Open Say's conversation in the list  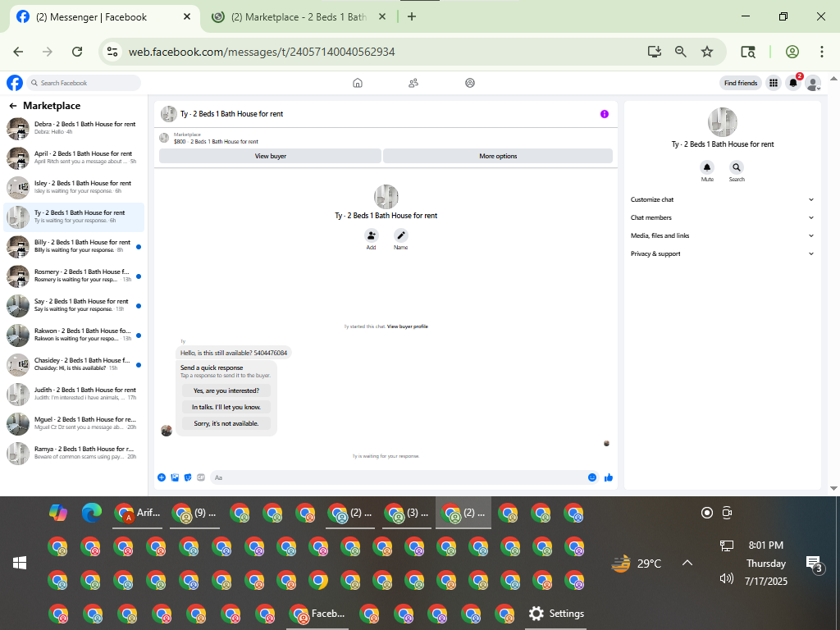74,305
